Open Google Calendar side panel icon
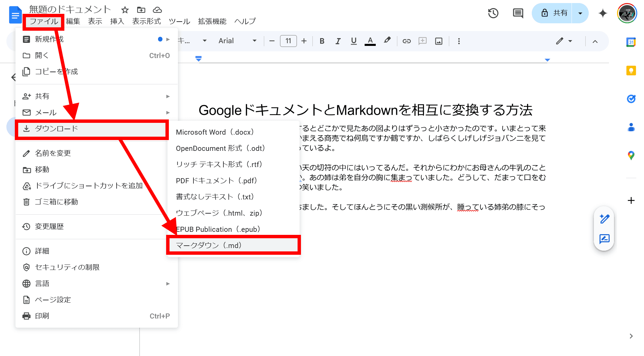Image resolution: width=644 pixels, height=356 pixels. tap(631, 42)
